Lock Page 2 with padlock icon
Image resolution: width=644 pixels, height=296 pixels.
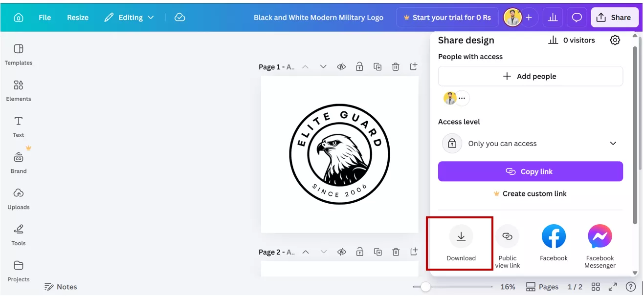359,252
